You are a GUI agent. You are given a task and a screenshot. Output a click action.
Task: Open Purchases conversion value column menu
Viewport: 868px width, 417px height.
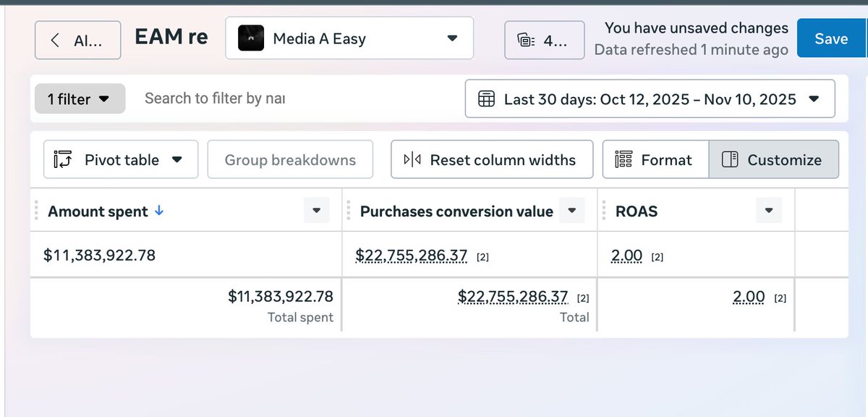pos(571,211)
